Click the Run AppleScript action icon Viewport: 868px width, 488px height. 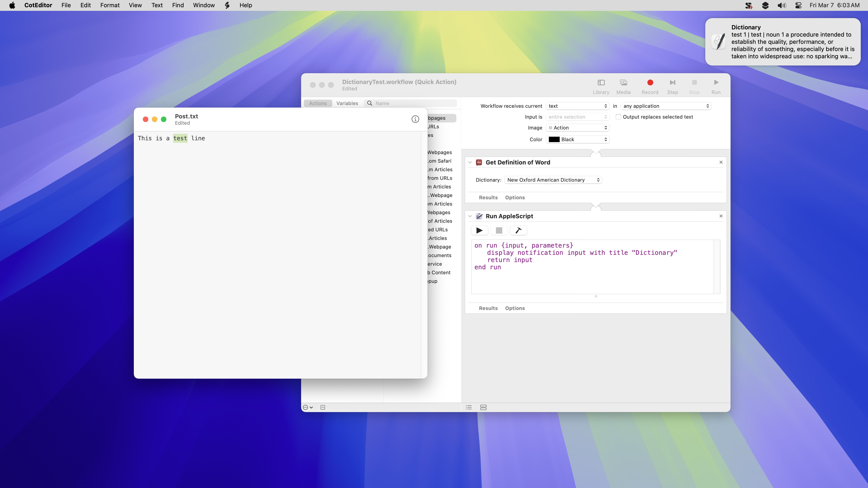479,216
